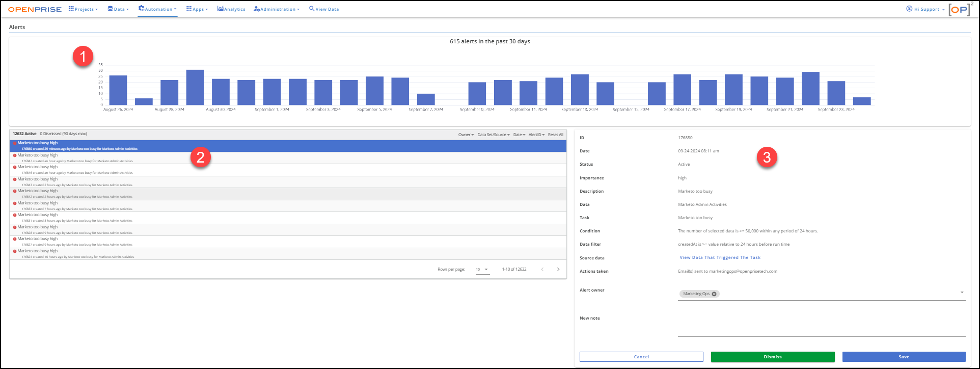This screenshot has width=980, height=369.
Task: Click chart bar for August 26, 2024
Action: point(118,90)
